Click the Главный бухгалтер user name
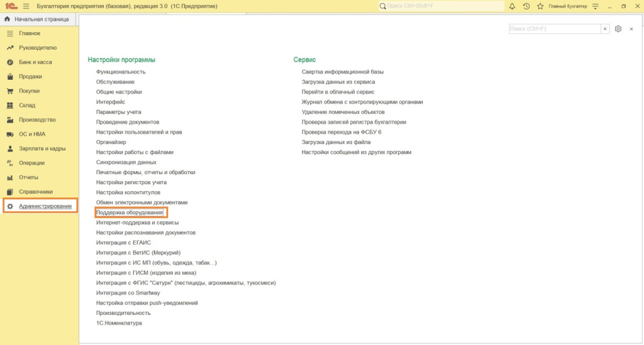Screen dimensions: 644x345 568,6
